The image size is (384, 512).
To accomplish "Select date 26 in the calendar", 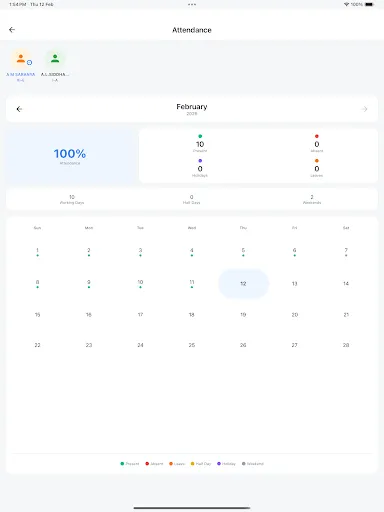I will pos(243,345).
